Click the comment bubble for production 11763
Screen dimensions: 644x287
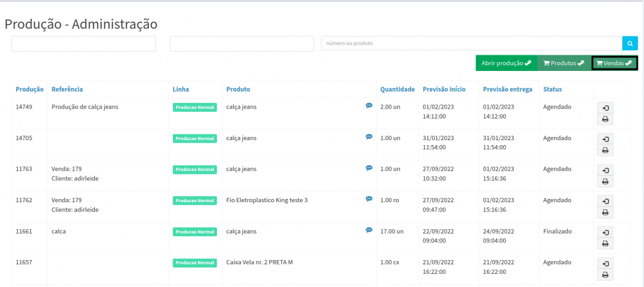(x=369, y=168)
